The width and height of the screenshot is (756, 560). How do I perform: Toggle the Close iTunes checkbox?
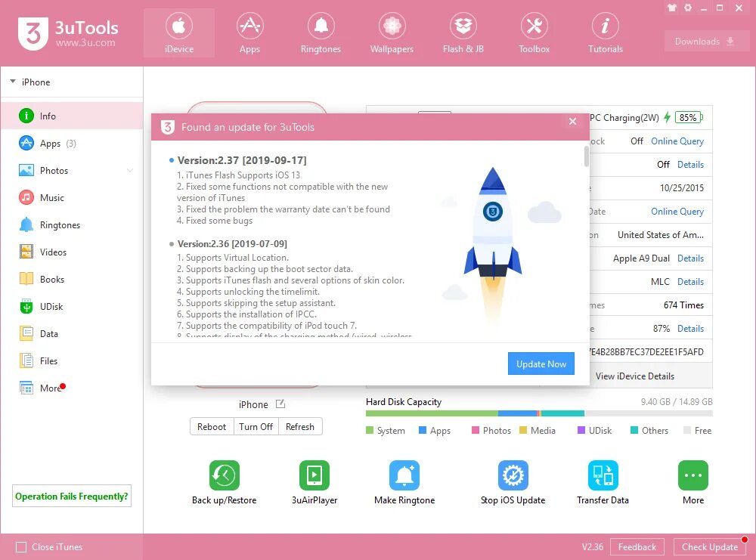pyautogui.click(x=21, y=547)
